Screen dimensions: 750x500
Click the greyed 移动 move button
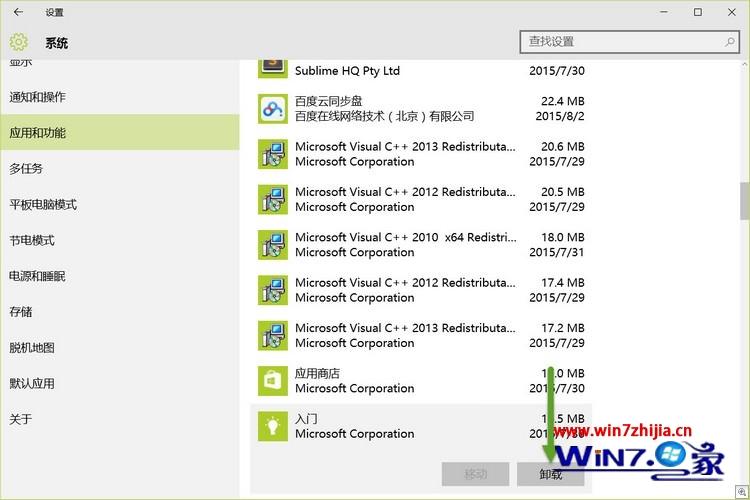coord(475,474)
